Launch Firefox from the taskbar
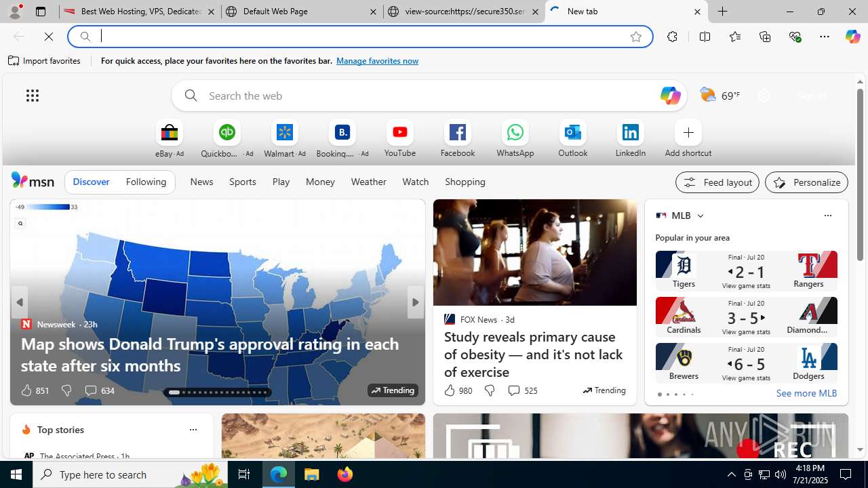Screen dimensions: 868x488 click(345, 474)
